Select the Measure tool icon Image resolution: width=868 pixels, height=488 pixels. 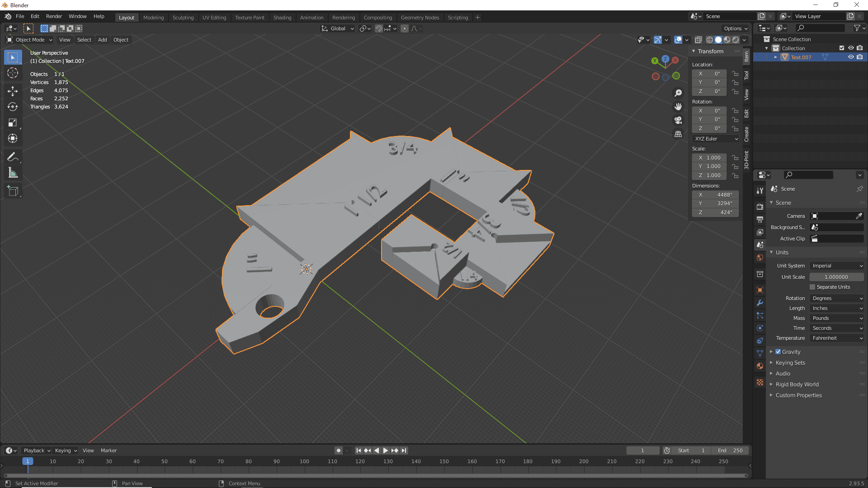[13, 173]
